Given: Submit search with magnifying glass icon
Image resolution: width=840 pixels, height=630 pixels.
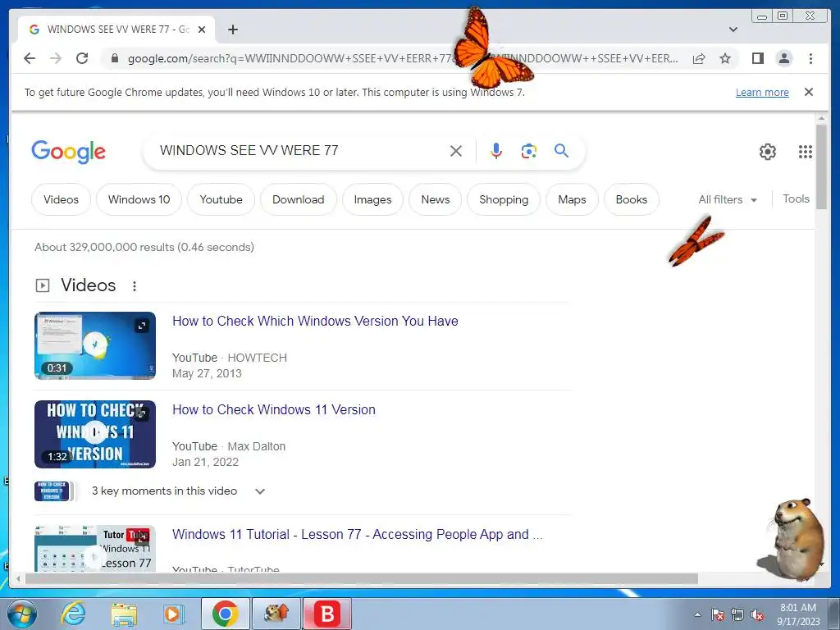Looking at the screenshot, I should click(x=561, y=151).
